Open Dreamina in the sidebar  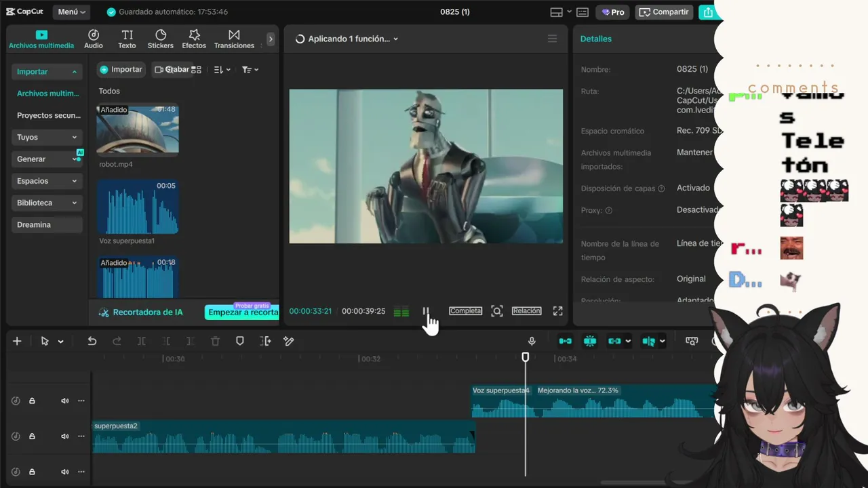click(x=47, y=224)
